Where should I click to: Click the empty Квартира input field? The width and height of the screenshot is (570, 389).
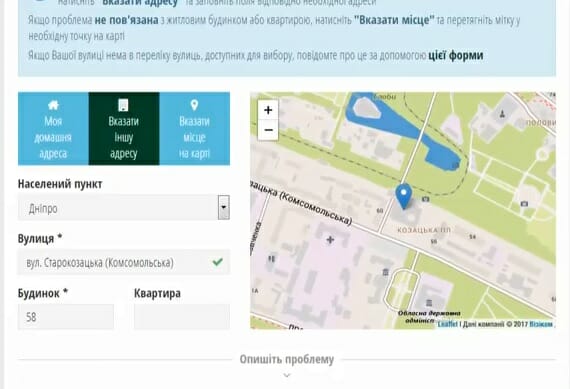pyautogui.click(x=182, y=317)
